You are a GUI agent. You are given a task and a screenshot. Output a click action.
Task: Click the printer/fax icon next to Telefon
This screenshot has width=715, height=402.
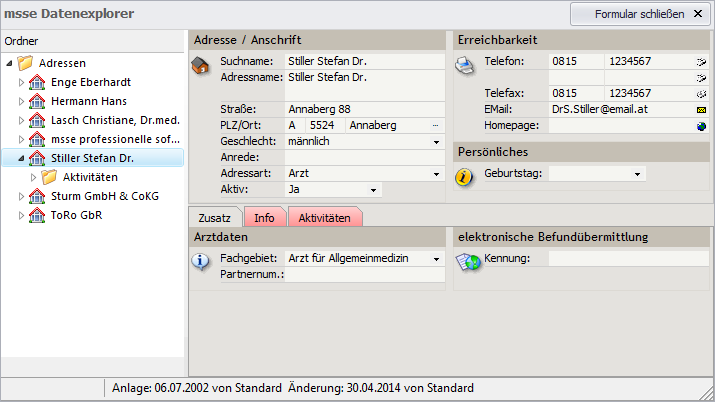click(x=465, y=66)
